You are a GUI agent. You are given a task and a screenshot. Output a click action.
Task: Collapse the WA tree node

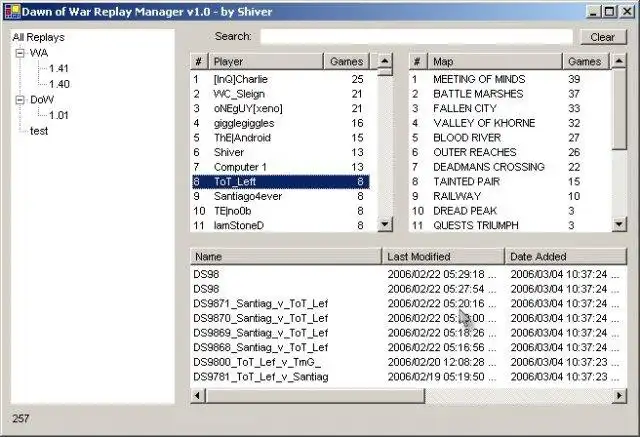(x=20, y=53)
